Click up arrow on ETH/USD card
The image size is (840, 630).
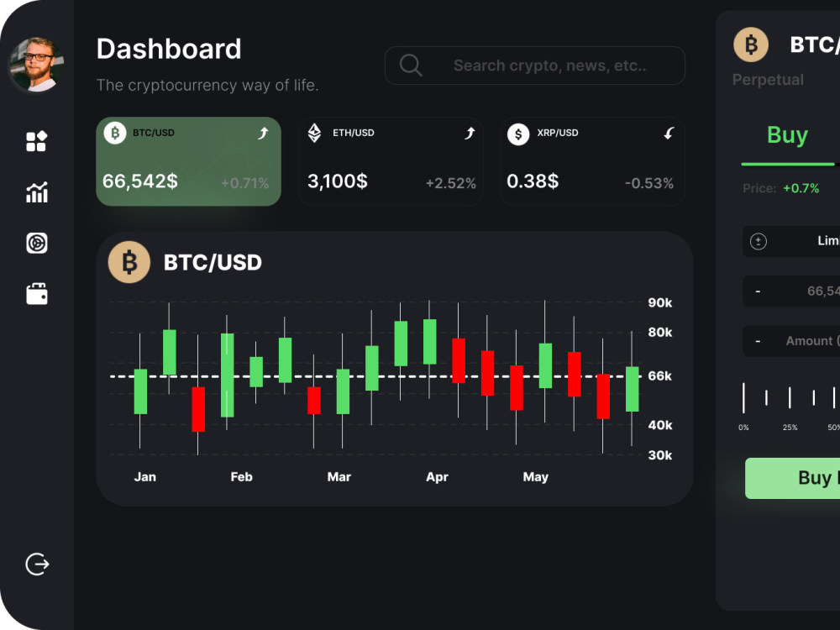tap(470, 133)
